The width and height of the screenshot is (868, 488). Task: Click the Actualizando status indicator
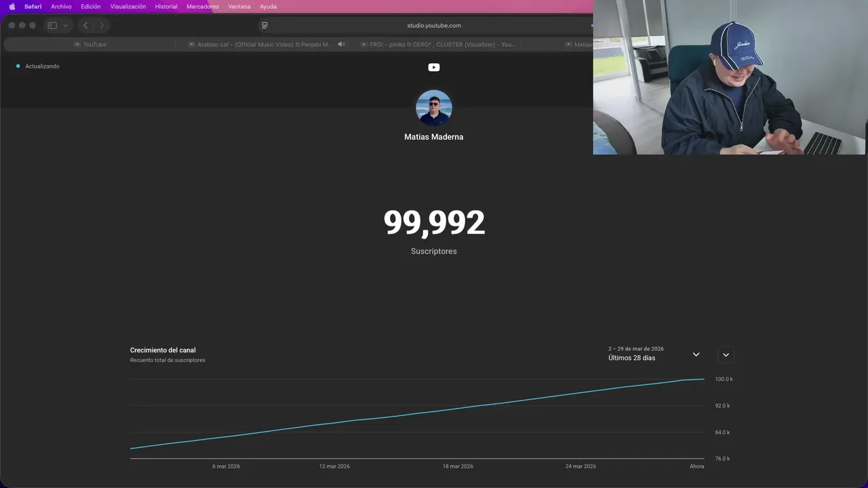(38, 66)
